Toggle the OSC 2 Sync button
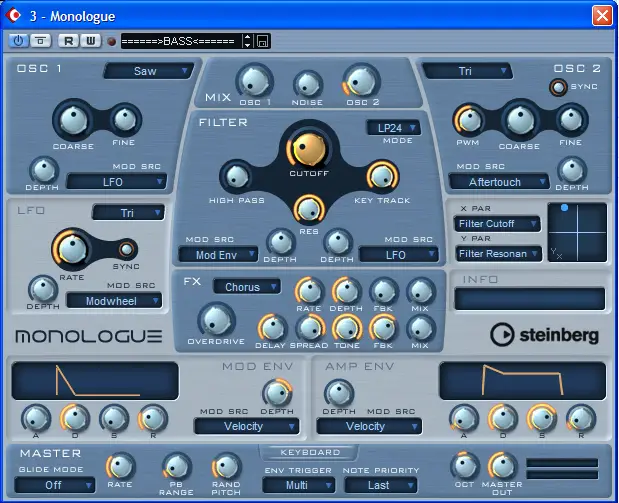The image size is (619, 503). pyautogui.click(x=558, y=87)
